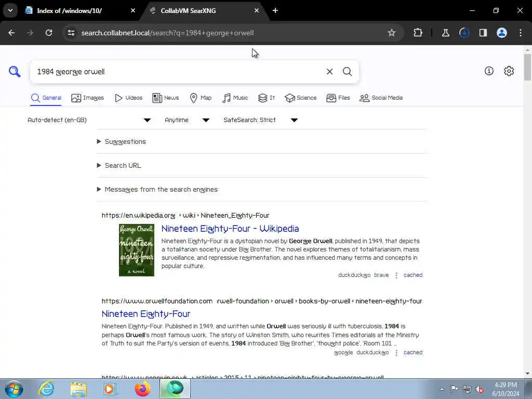Click the Wikipedia result URL breadcrumb
The width and height of the screenshot is (532, 399).
point(185,216)
